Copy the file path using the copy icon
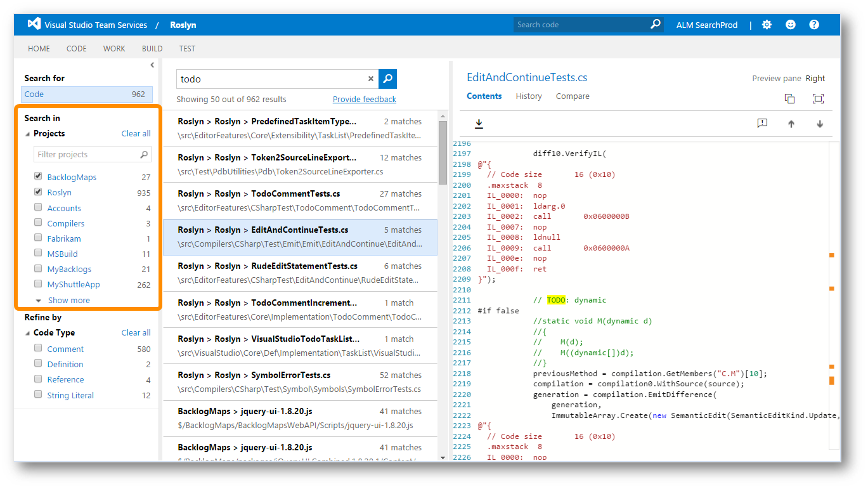This screenshot has height=489, width=868. click(789, 99)
